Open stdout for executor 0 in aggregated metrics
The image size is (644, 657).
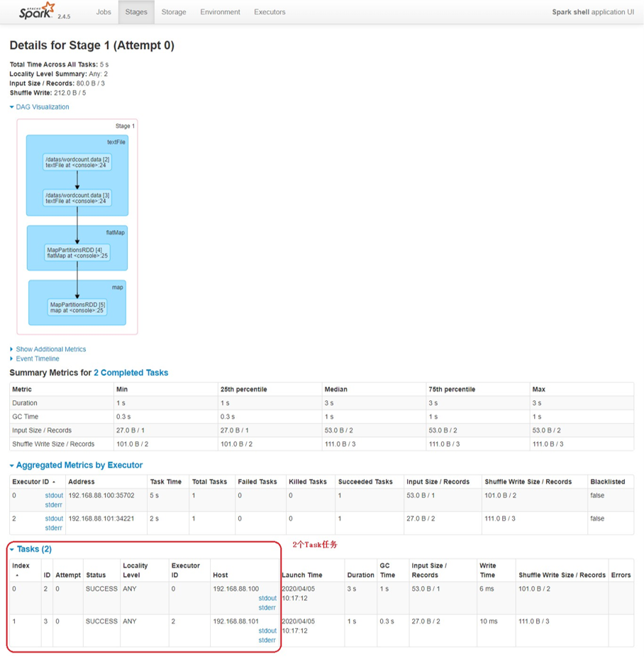point(54,495)
